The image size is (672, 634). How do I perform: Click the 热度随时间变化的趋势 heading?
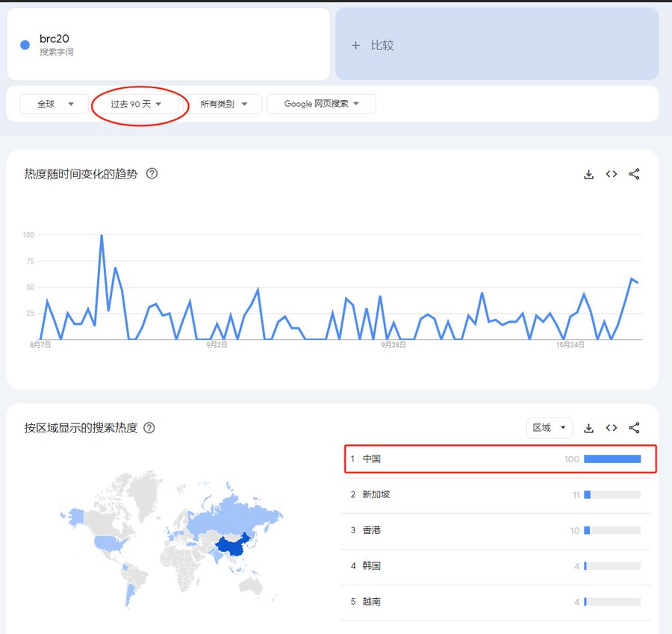pyautogui.click(x=81, y=173)
